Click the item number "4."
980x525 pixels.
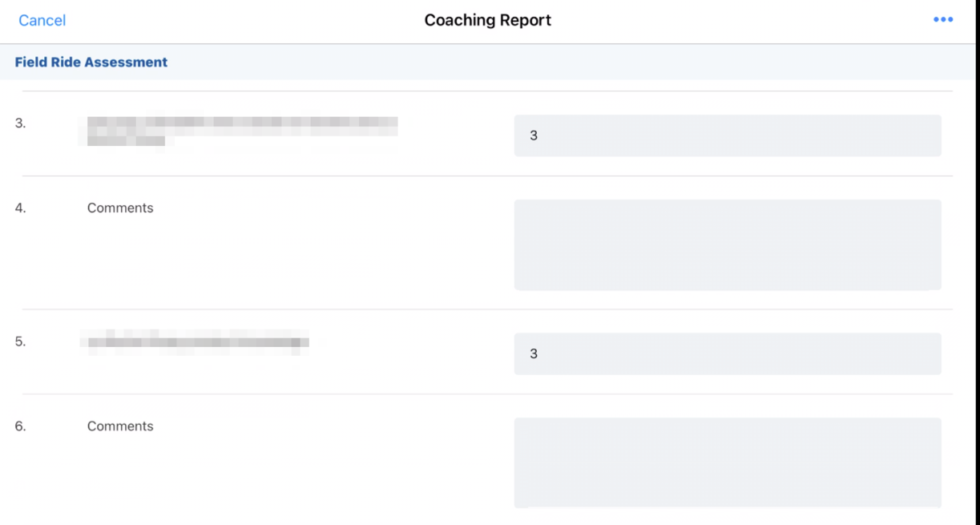click(20, 208)
